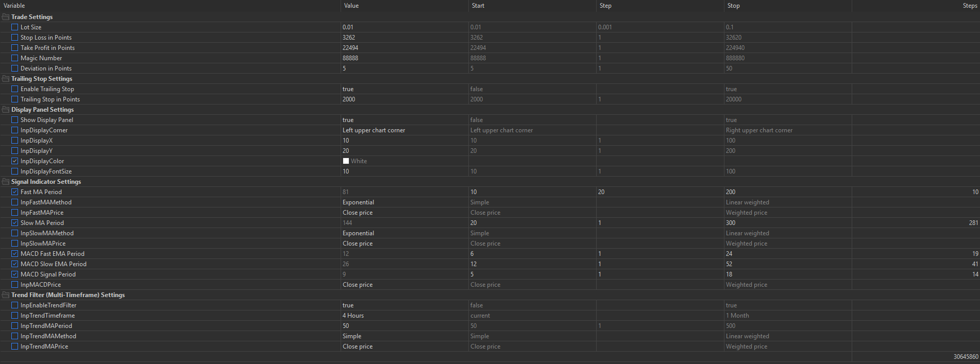The width and height of the screenshot is (980, 364).
Task: Check the InpEnableTrendFilter checkbox
Action: [14, 305]
